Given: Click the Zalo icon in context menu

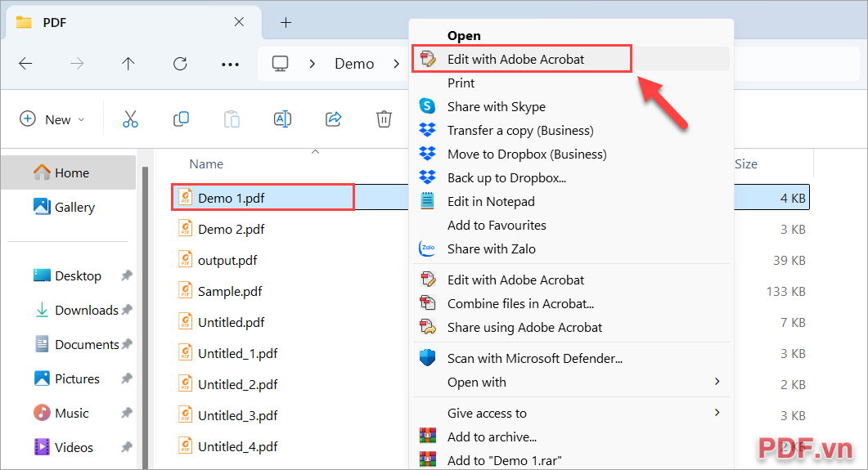Looking at the screenshot, I should pyautogui.click(x=427, y=248).
